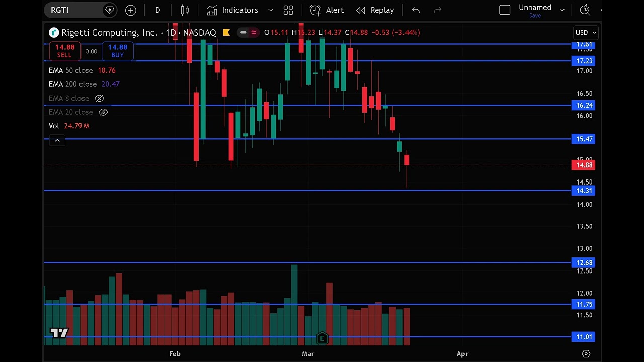
Task: Click the Rigetti Computing logo icon
Action: [x=54, y=33]
